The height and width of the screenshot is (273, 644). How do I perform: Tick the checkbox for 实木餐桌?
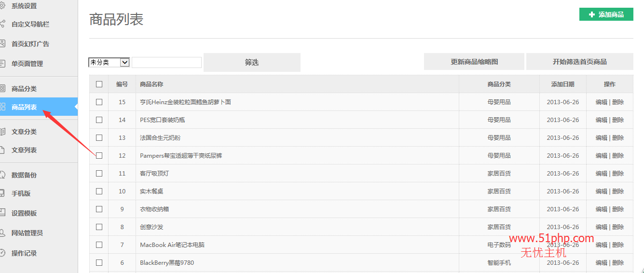coord(99,191)
